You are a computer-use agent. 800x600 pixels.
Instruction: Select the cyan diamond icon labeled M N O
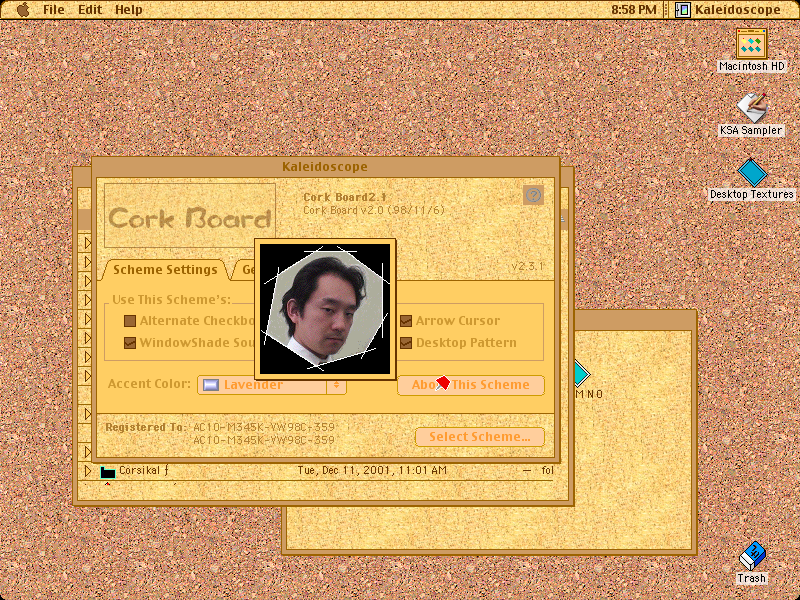click(x=582, y=374)
